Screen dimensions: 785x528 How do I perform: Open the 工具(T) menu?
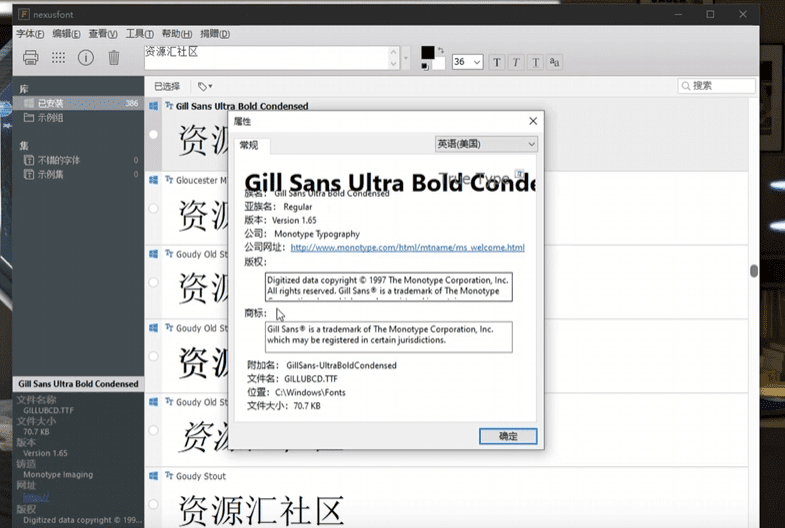point(139,34)
